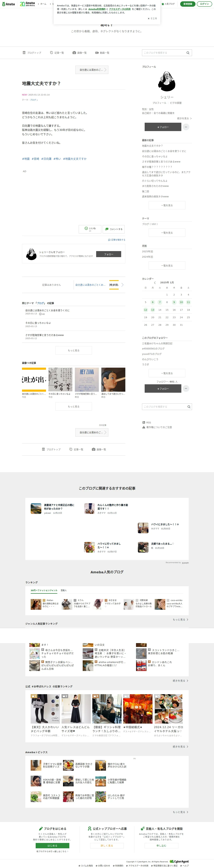Open follower blog 三毛猫みけちゃんの笑顔日記
The width and height of the screenshot is (214, 868).
pyautogui.click(x=157, y=343)
